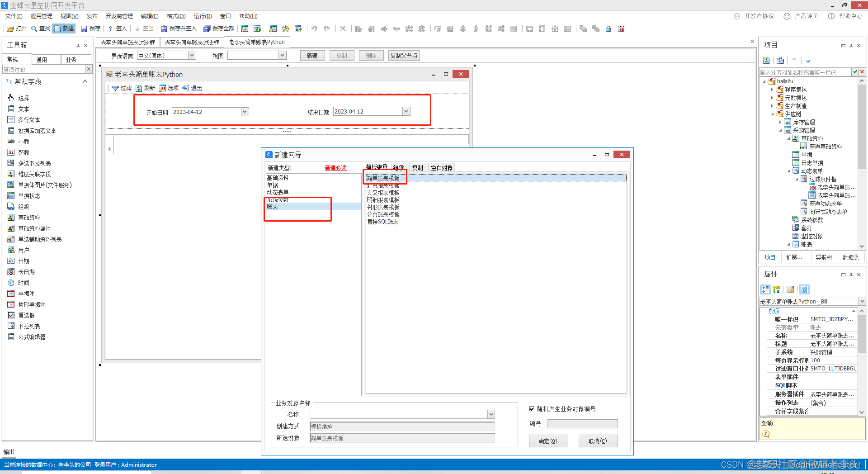Click the 保存并签入 toolbar button
868x474 pixels.
click(179, 28)
